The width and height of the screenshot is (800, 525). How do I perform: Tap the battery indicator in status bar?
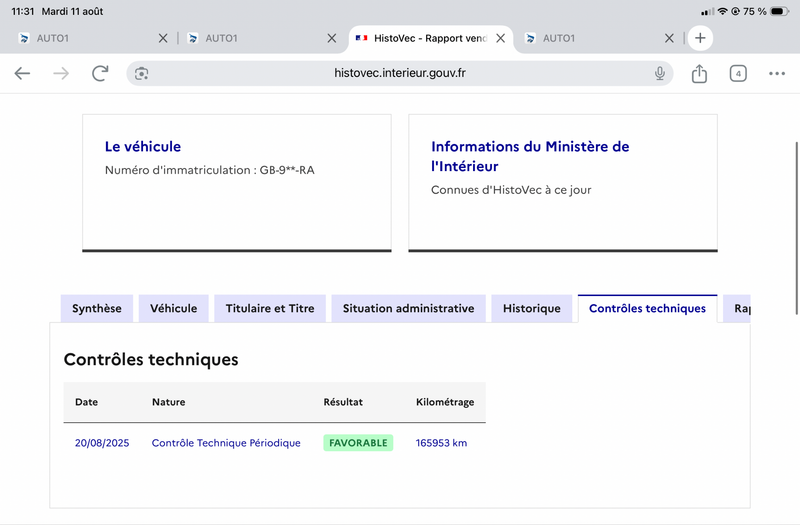[x=780, y=11]
